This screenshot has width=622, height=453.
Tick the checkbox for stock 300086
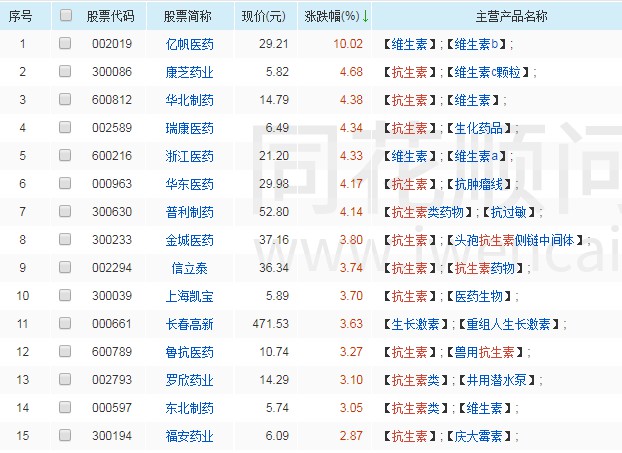[65, 71]
